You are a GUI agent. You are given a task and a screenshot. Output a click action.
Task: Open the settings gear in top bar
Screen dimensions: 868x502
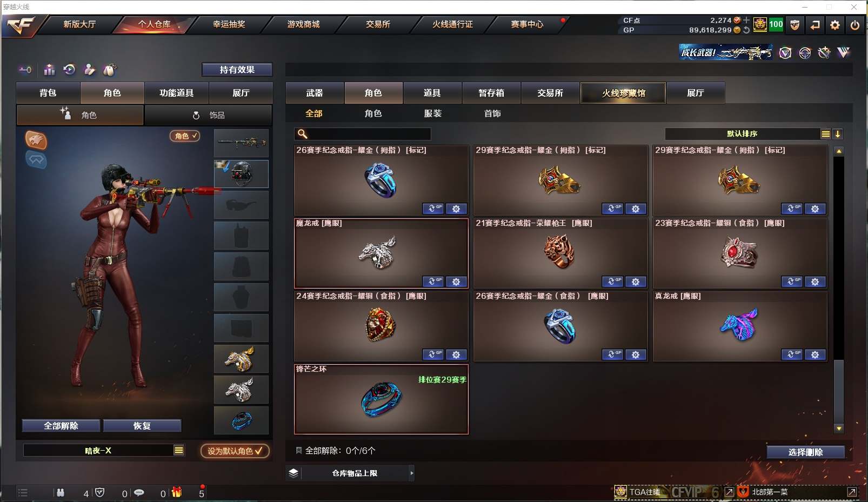835,25
